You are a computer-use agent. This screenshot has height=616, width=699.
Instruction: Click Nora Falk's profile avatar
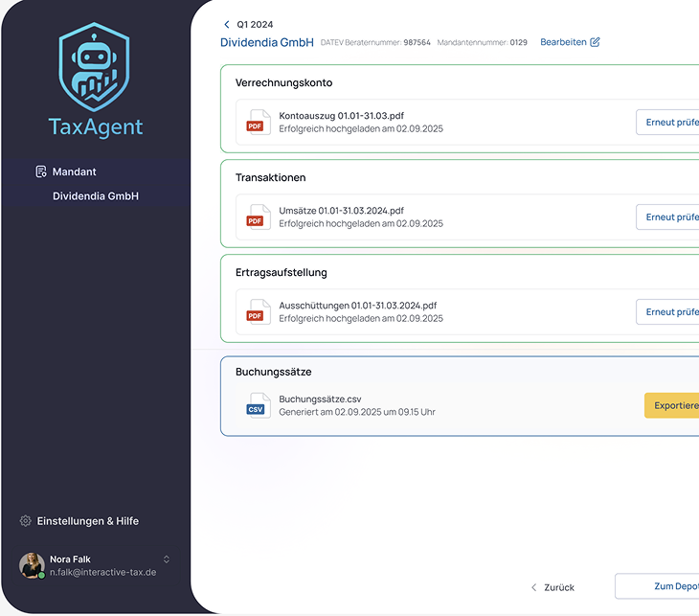point(32,565)
